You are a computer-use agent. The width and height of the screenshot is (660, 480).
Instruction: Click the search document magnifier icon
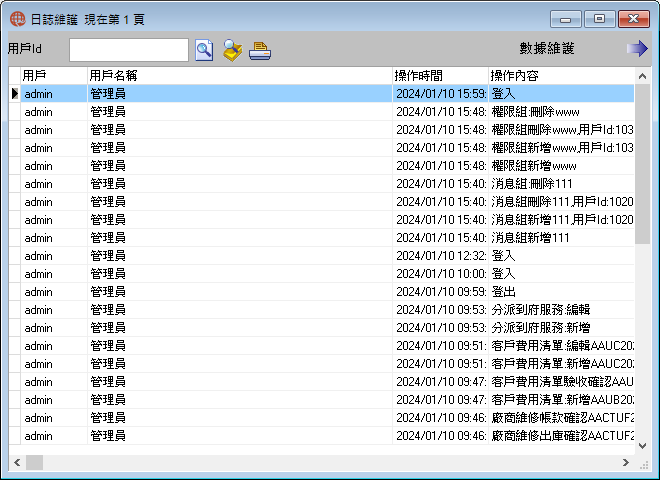[x=204, y=50]
